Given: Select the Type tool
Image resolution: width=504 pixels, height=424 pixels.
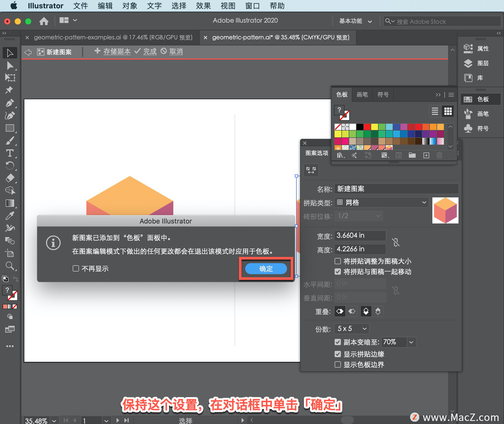Looking at the screenshot, I should (10, 153).
